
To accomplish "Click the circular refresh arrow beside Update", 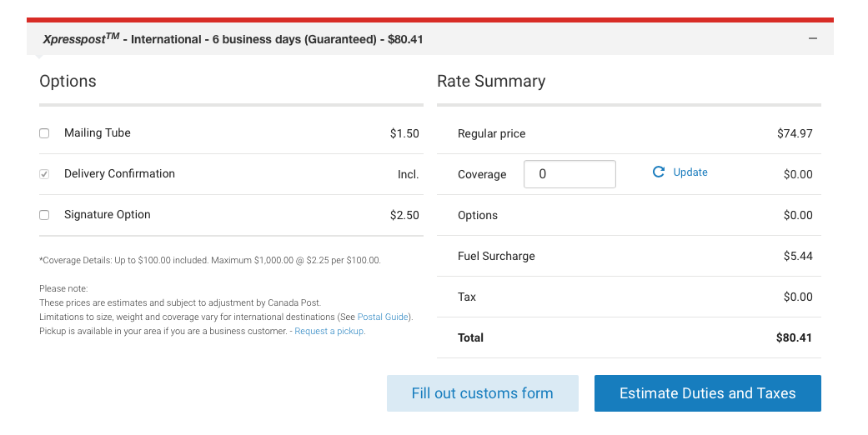I will 659,172.
